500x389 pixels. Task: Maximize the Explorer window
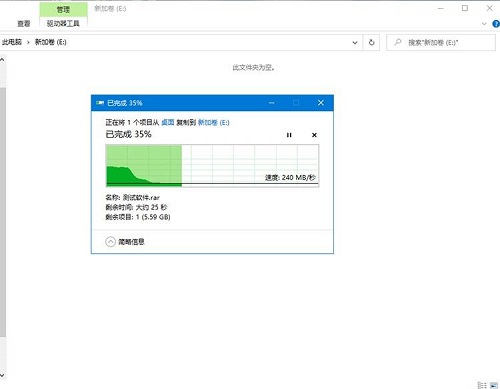pos(465,8)
